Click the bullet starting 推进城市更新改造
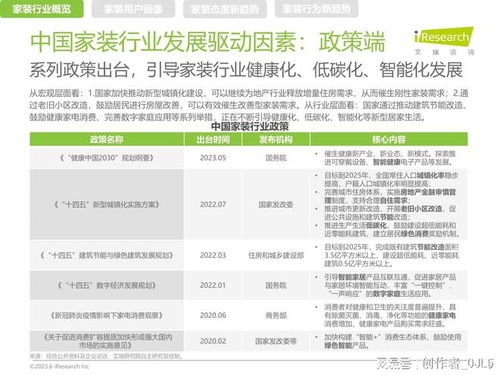 pos(389,213)
